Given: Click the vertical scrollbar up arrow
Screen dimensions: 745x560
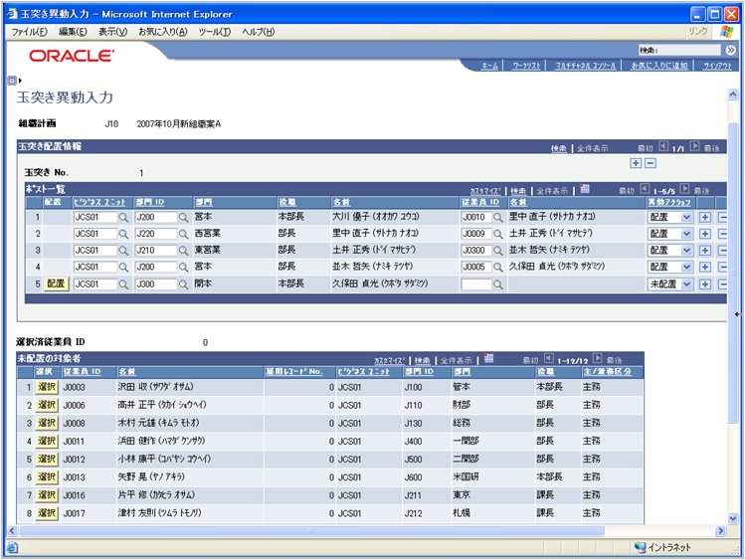Looking at the screenshot, I should (733, 94).
